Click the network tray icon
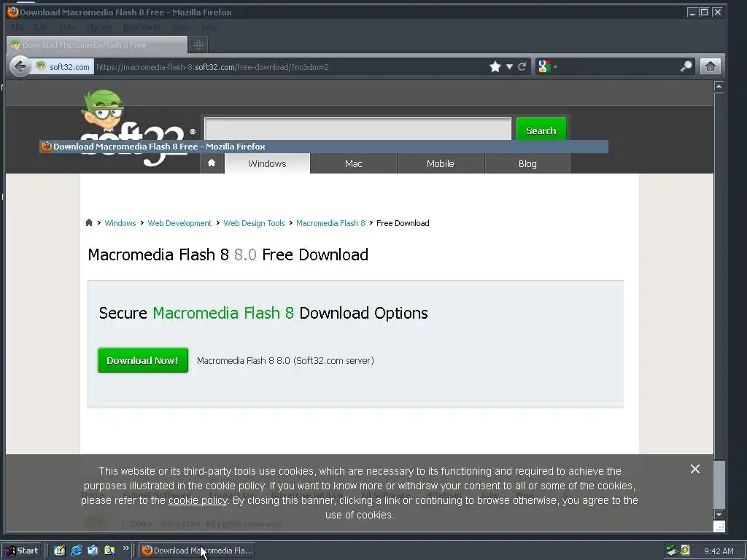This screenshot has height=560, width=747. pyautogui.click(x=672, y=551)
